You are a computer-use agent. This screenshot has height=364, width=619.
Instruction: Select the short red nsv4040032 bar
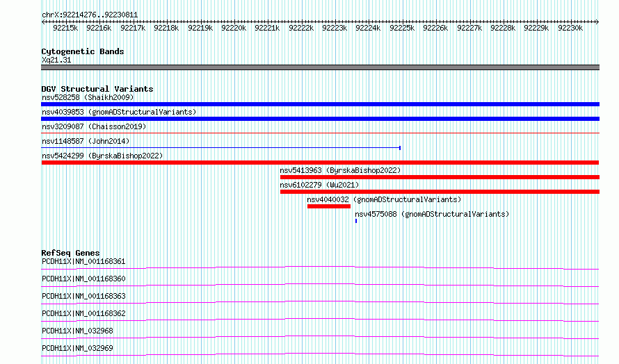[x=329, y=206]
